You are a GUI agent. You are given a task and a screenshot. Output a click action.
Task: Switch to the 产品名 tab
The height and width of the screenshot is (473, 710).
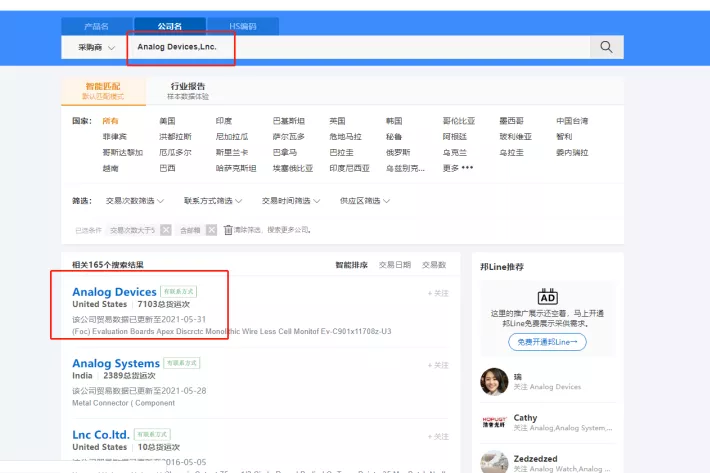click(x=96, y=26)
